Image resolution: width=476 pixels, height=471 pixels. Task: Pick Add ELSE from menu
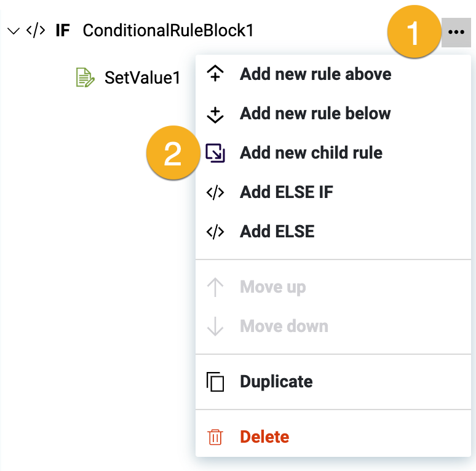[x=277, y=232]
